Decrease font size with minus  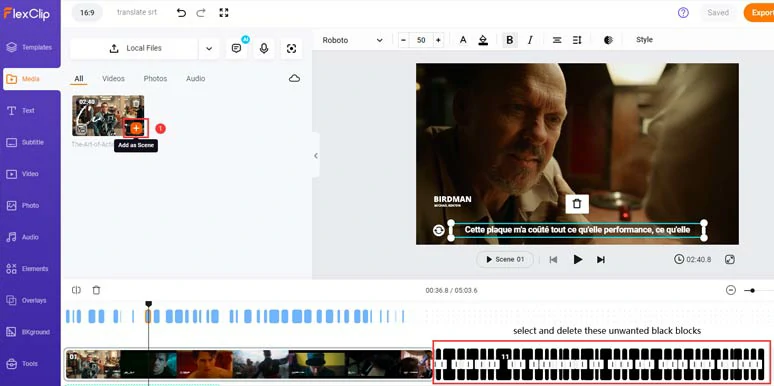(x=404, y=40)
